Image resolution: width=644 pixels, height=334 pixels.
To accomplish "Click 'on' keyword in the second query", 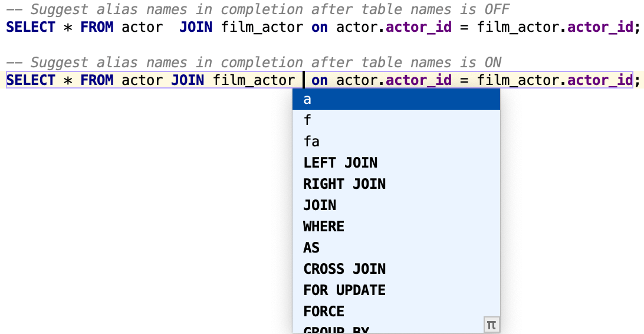I will tap(320, 80).
